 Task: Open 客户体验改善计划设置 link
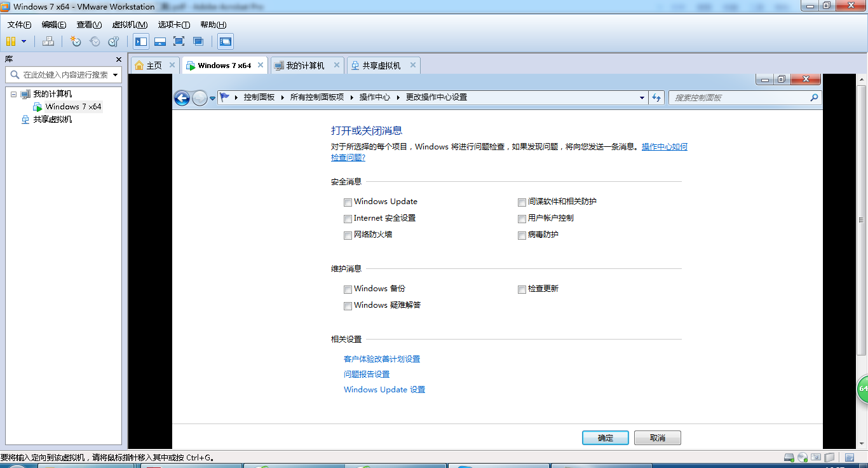(382, 359)
